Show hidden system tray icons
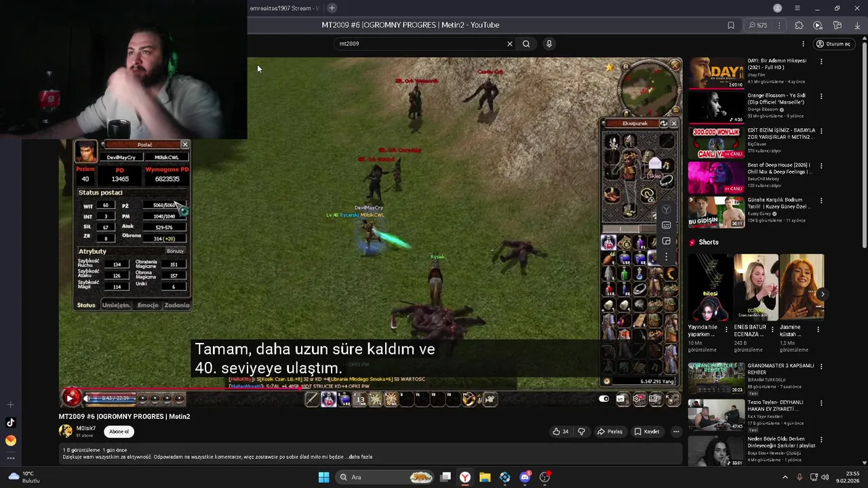The image size is (868, 488). [785, 477]
